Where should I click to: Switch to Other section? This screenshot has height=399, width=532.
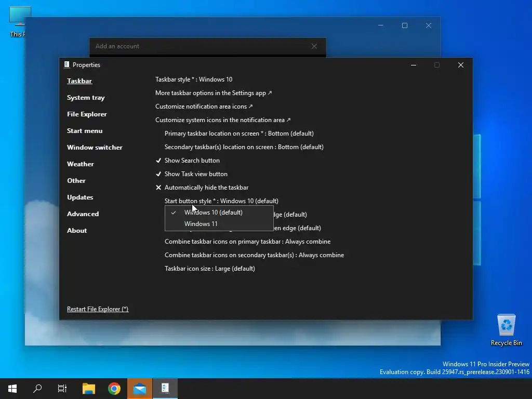(x=76, y=181)
